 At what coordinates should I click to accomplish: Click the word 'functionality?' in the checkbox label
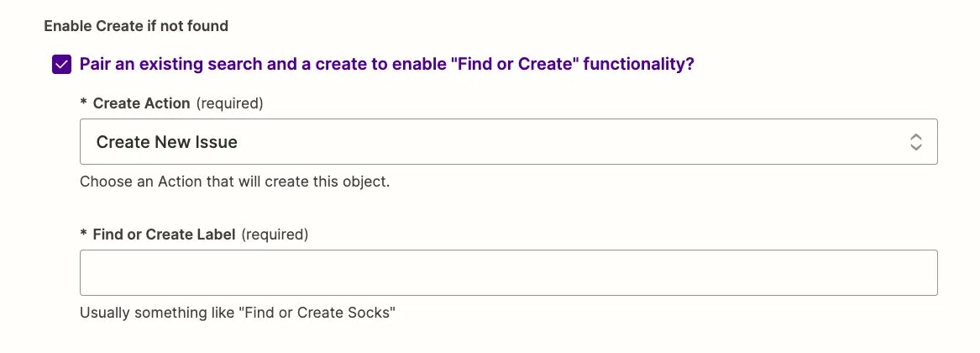tap(639, 65)
